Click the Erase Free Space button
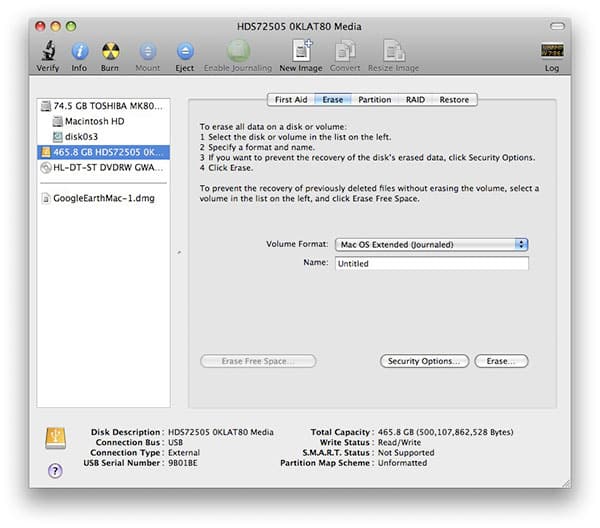The width and height of the screenshot is (600, 528). (258, 361)
